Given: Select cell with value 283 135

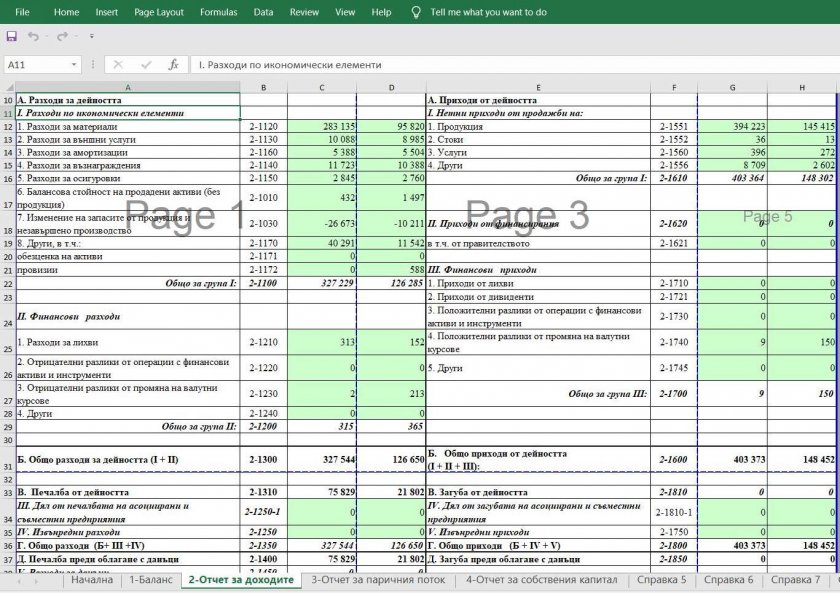Looking at the screenshot, I should point(322,127).
